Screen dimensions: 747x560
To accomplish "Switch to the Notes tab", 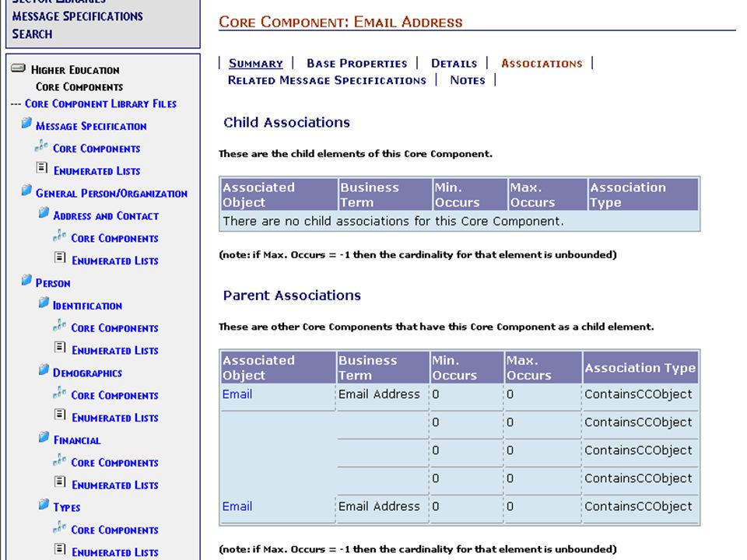I will click(x=468, y=80).
